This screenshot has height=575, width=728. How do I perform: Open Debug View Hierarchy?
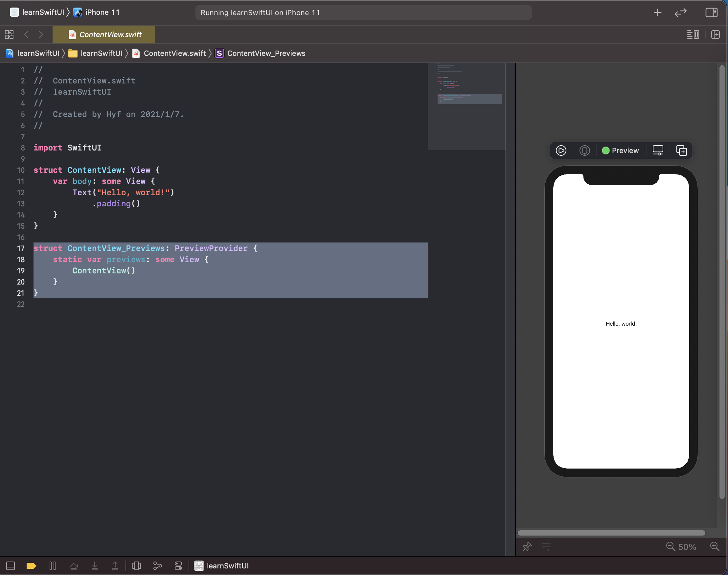[x=137, y=566]
